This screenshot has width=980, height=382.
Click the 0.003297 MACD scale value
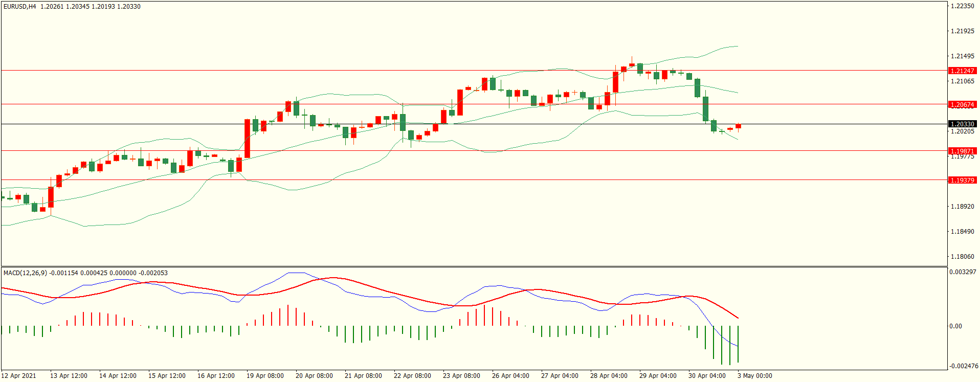963,272
